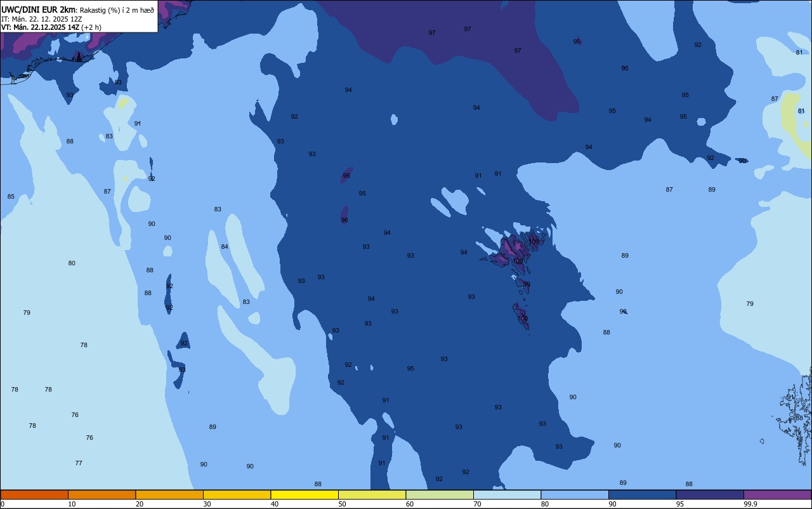812x509 pixels.
Task: Pick the purple legend swatch above 99.9
Action: (x=777, y=494)
